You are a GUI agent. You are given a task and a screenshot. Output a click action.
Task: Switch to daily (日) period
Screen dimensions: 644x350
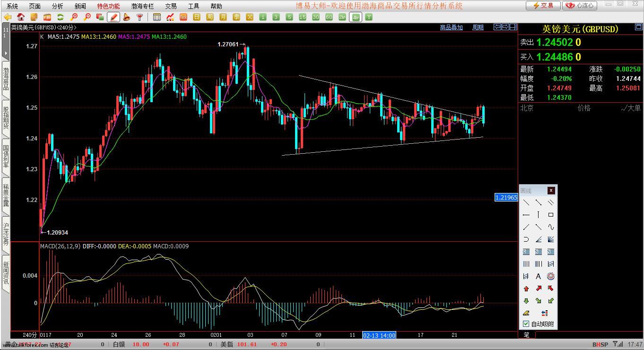coord(197,17)
